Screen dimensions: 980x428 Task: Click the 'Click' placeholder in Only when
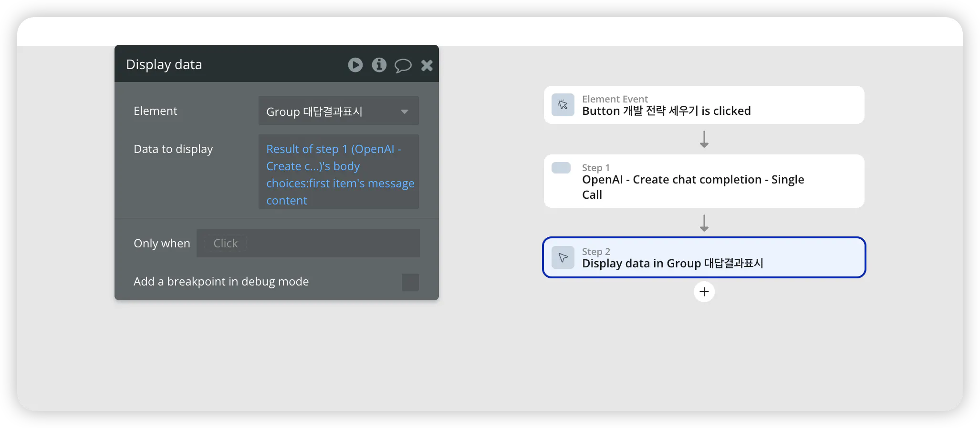pyautogui.click(x=225, y=243)
